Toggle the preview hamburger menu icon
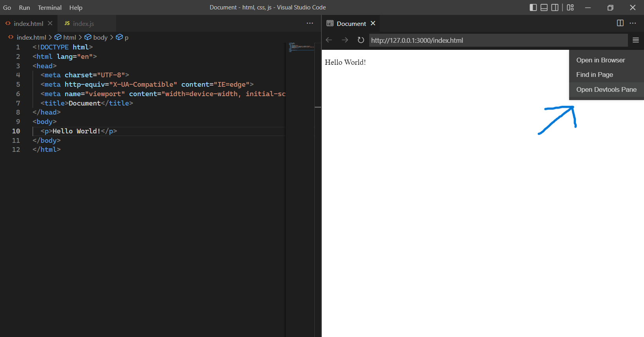Screen dimensions: 644x337 [636, 40]
